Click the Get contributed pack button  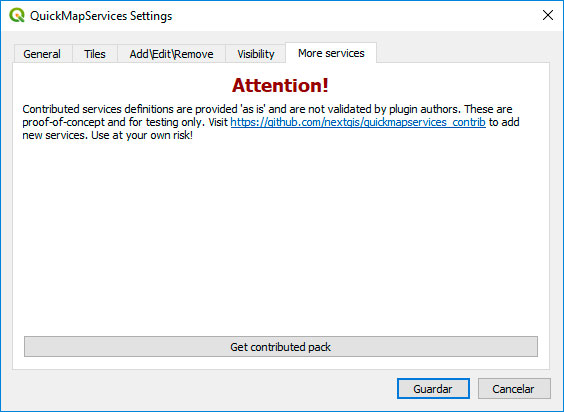point(281,347)
